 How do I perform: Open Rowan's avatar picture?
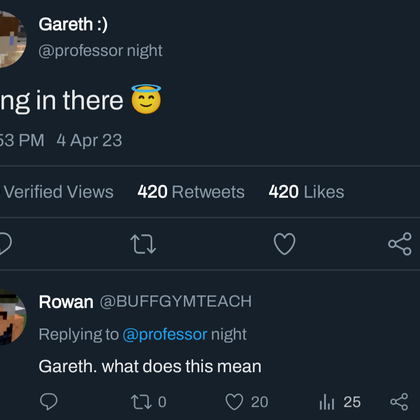pos(13,317)
